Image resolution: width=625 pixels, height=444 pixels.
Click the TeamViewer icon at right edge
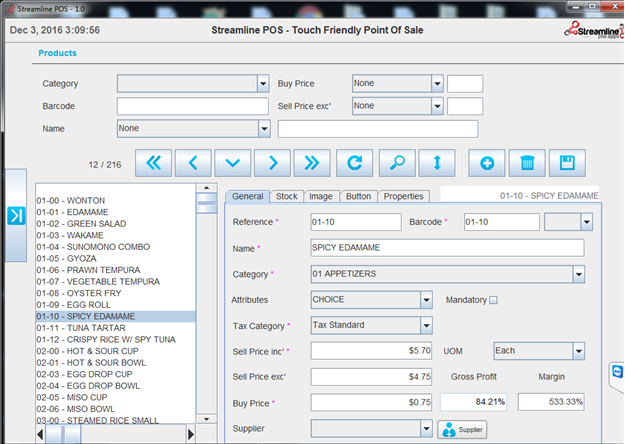(617, 372)
